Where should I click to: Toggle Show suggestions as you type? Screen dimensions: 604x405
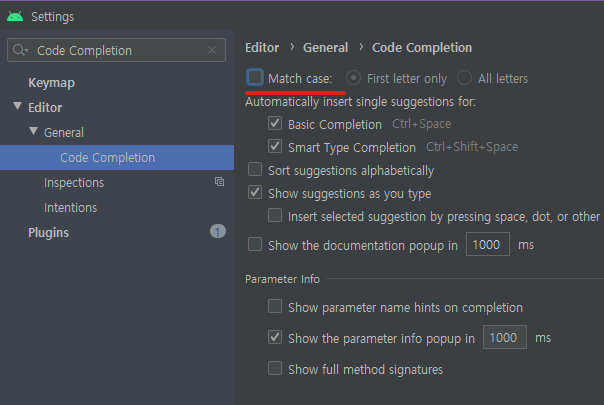tap(255, 192)
